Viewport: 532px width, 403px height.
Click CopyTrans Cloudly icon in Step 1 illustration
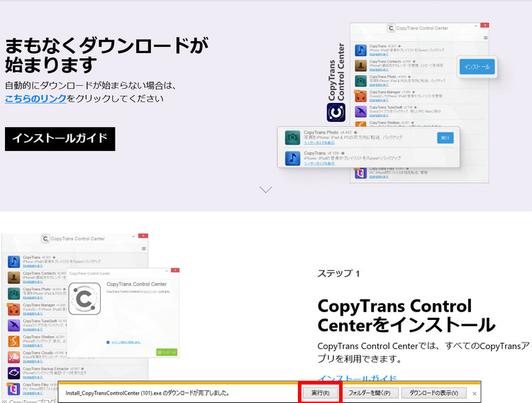tap(14, 357)
